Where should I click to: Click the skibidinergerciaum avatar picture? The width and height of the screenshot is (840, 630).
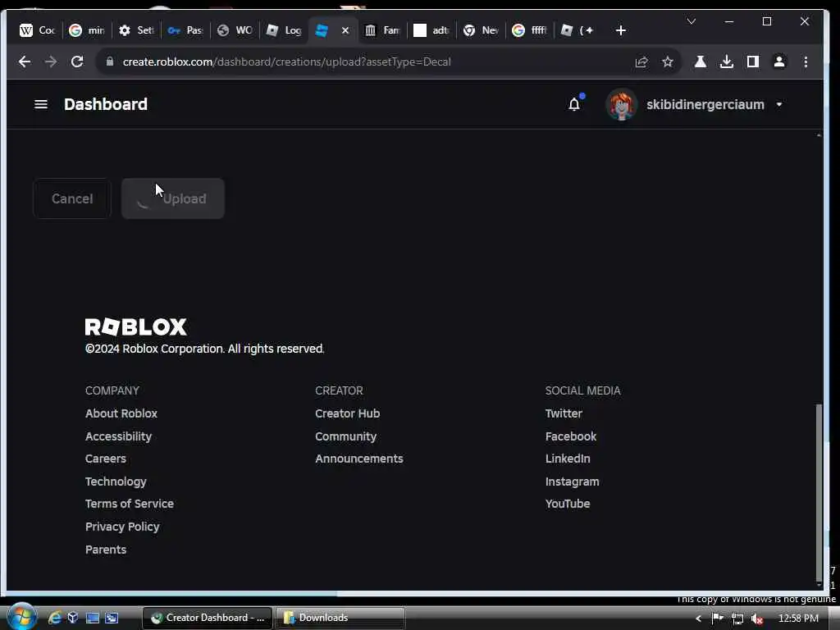click(x=622, y=104)
